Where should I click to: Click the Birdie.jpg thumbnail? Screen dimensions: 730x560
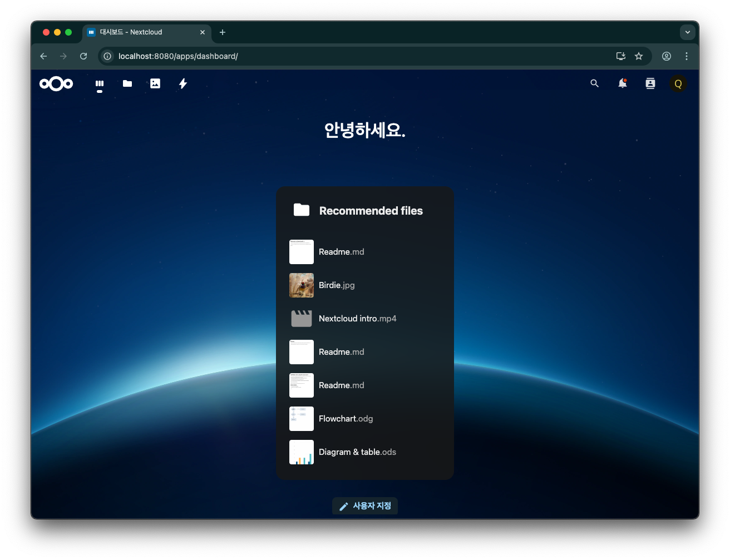tap(302, 285)
